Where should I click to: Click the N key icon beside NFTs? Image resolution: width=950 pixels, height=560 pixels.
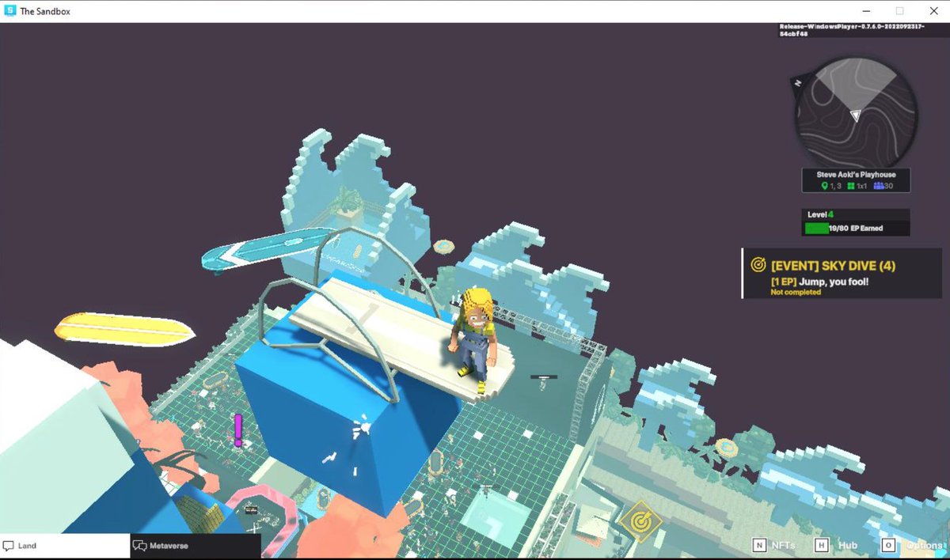coord(758,545)
